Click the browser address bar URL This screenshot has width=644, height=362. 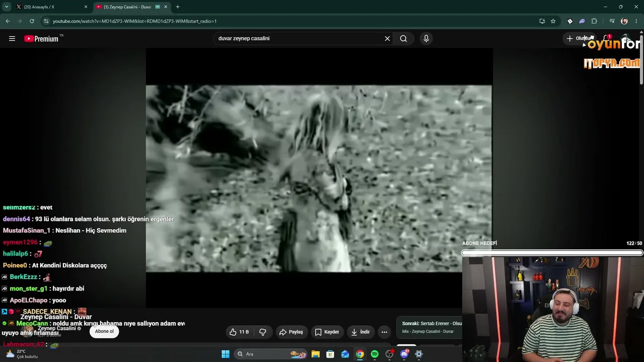[x=135, y=21]
